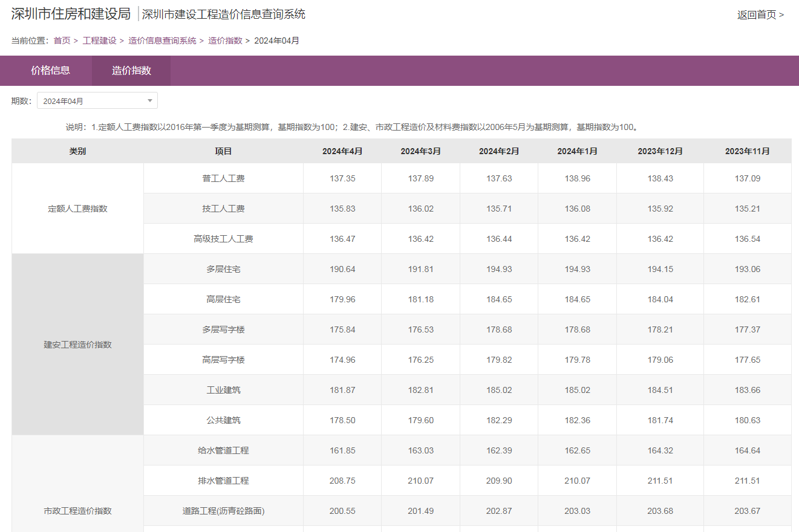Click the value 136.54 in 高级技工人工费 row
The width and height of the screenshot is (799, 532).
(x=748, y=239)
